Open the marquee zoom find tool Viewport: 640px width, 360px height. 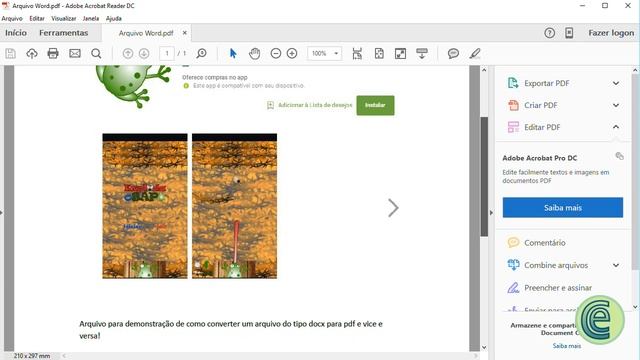(x=202, y=53)
